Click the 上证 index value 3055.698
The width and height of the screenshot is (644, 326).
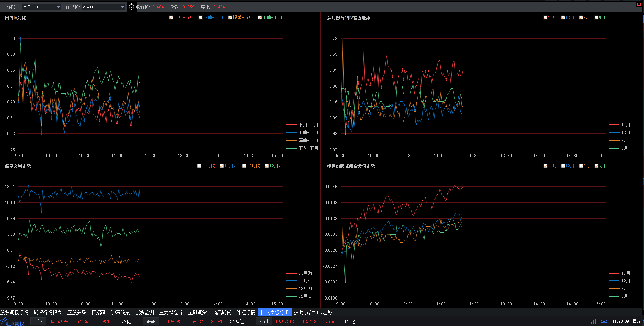coord(59,321)
